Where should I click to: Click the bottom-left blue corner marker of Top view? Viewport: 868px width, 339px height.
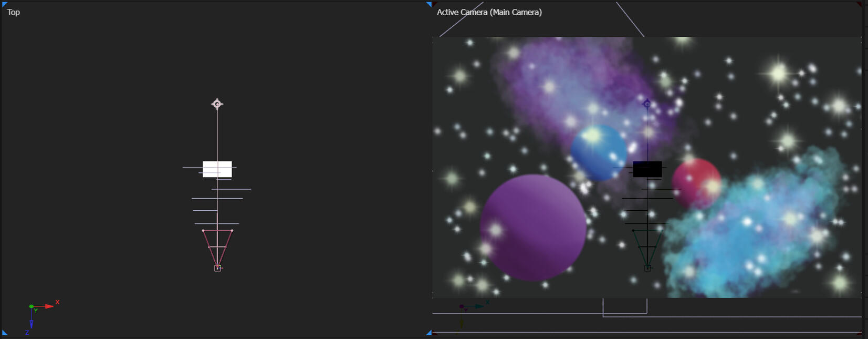click(4, 333)
